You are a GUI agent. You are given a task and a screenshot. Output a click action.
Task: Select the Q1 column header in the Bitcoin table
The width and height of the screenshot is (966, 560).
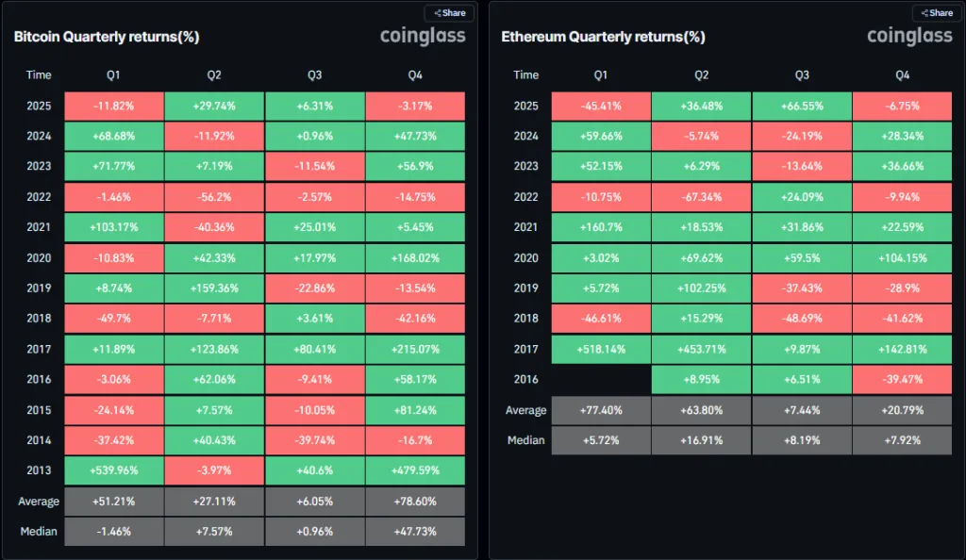114,74
